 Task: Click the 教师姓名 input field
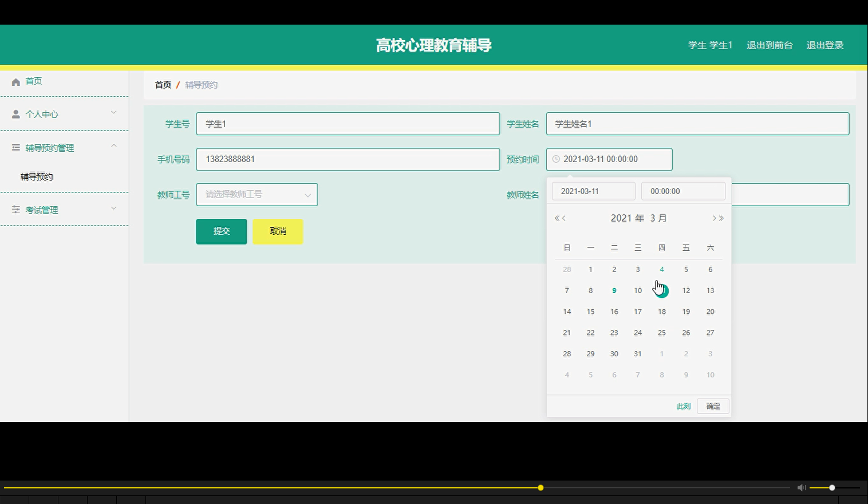tap(790, 195)
